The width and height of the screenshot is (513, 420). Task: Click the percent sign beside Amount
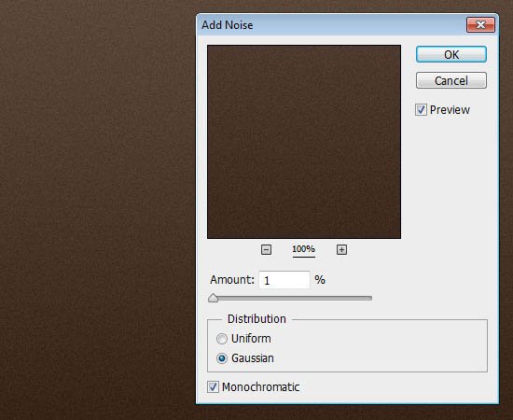320,280
